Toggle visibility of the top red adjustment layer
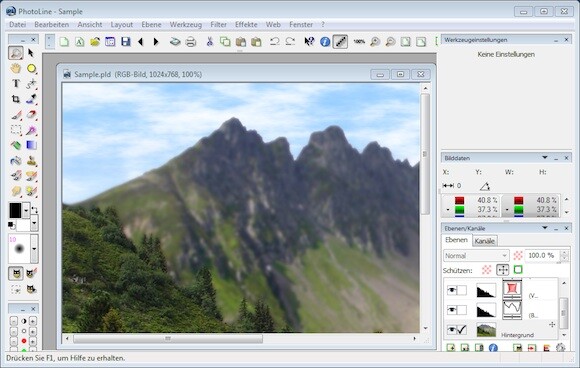580x368 pixels. [x=451, y=290]
